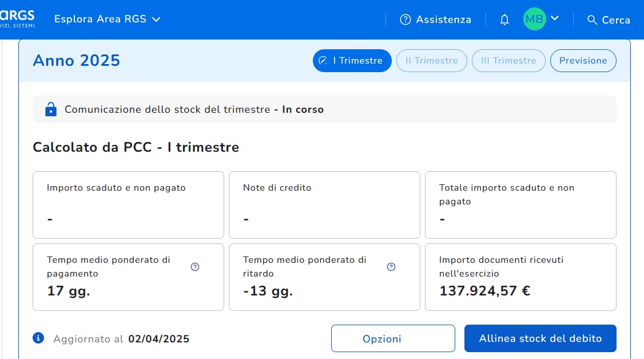Click the Importo documenti ricevuti card

(x=520, y=277)
